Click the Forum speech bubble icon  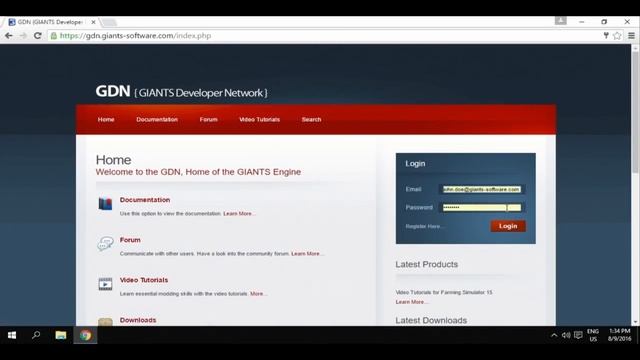(105, 244)
